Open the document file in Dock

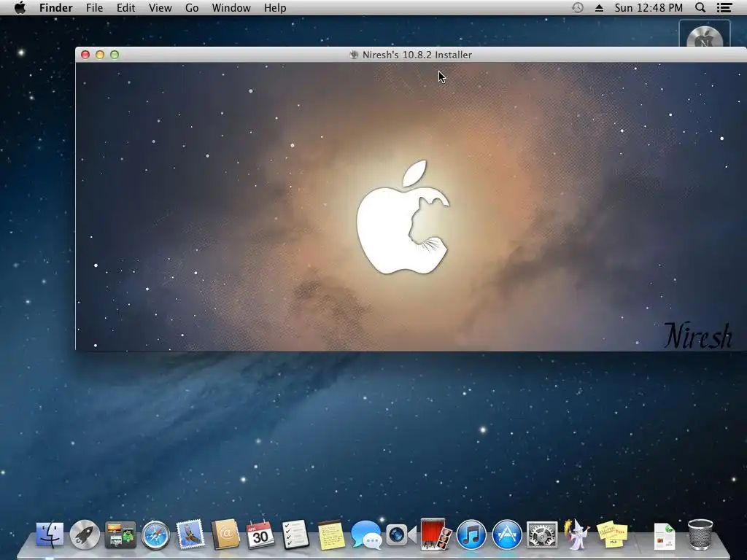coord(665,536)
